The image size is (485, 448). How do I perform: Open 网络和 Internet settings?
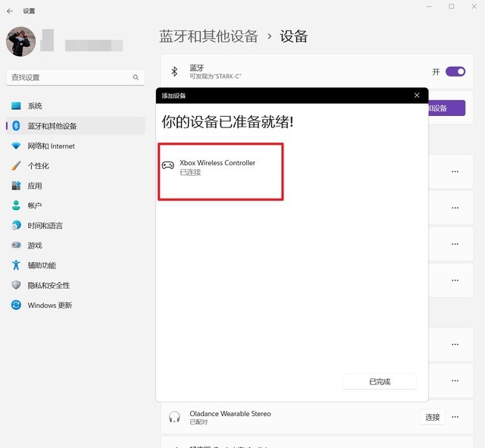pos(76,146)
